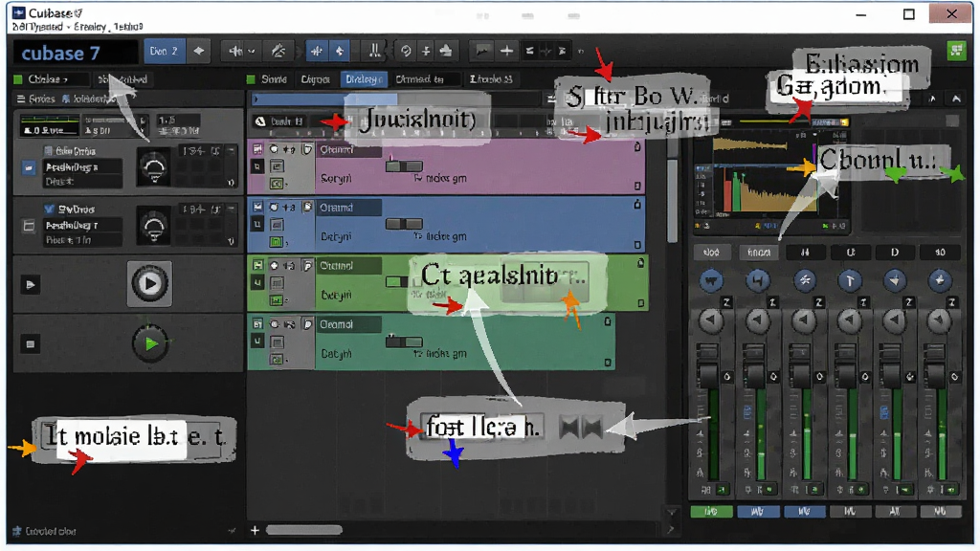This screenshot has width=980, height=551.
Task: Click the automation line icon in the toolbar
Action: click(482, 52)
